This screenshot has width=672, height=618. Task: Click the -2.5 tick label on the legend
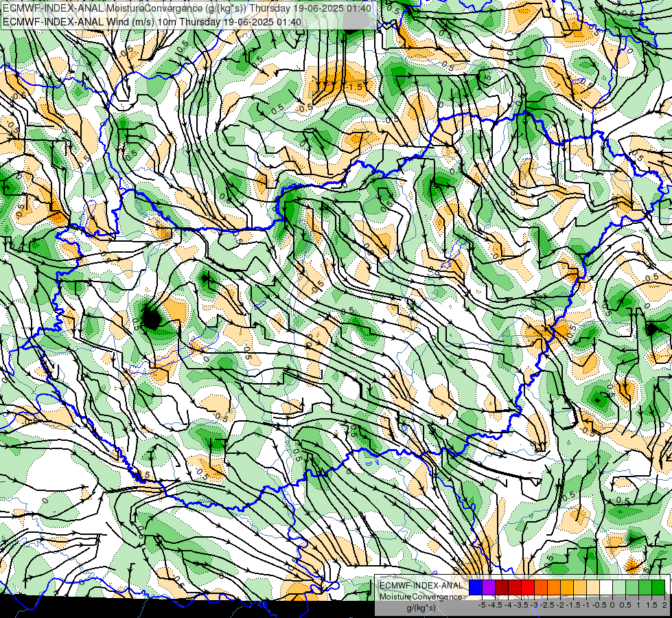547,605
